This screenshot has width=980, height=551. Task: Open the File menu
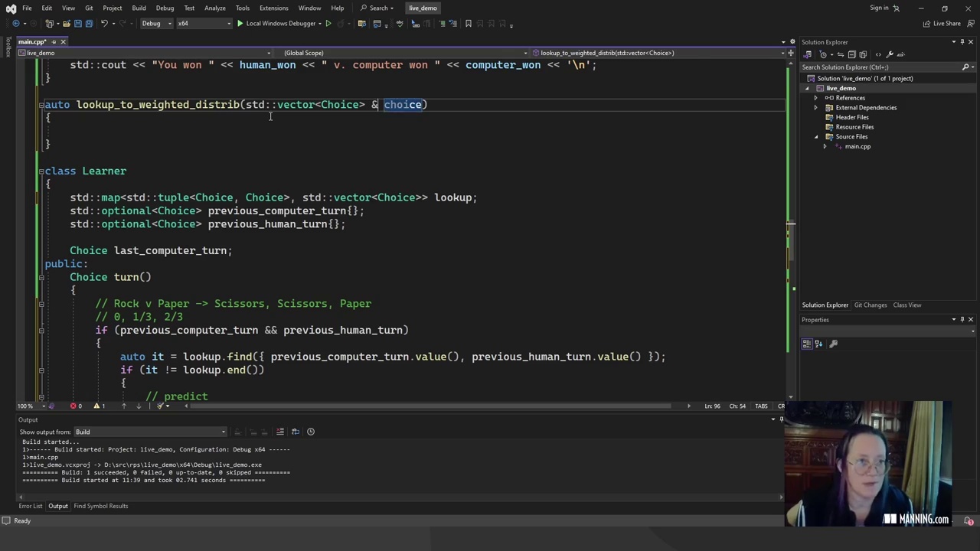pyautogui.click(x=27, y=8)
